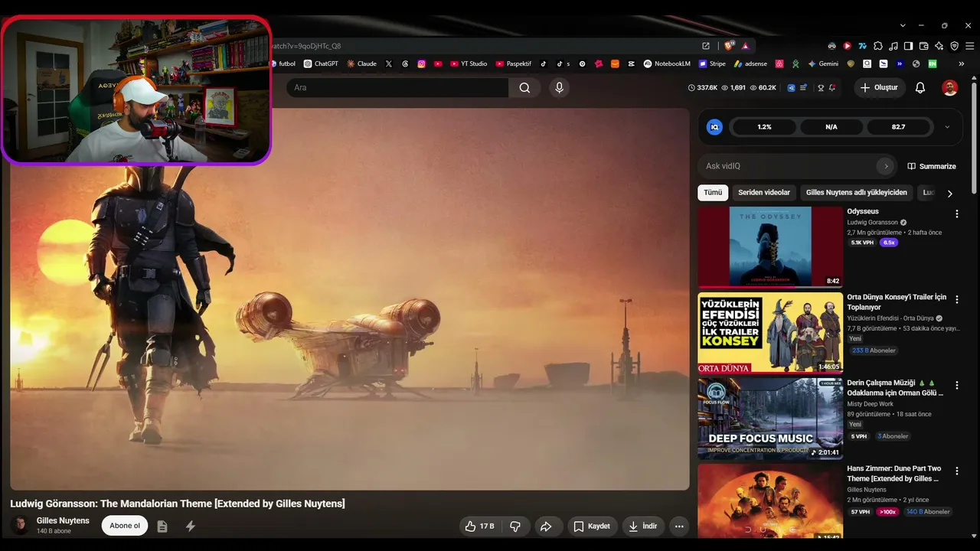Dislike the video with thumbs down
This screenshot has height=551, width=980.
point(515,527)
